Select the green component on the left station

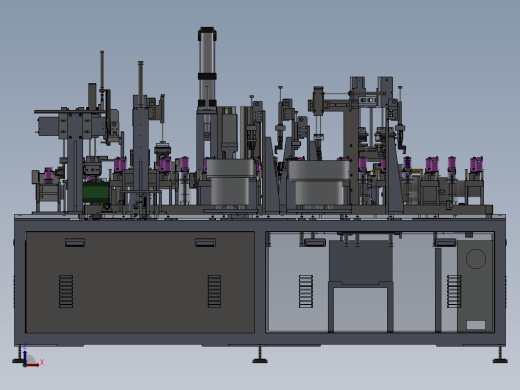tap(96, 192)
